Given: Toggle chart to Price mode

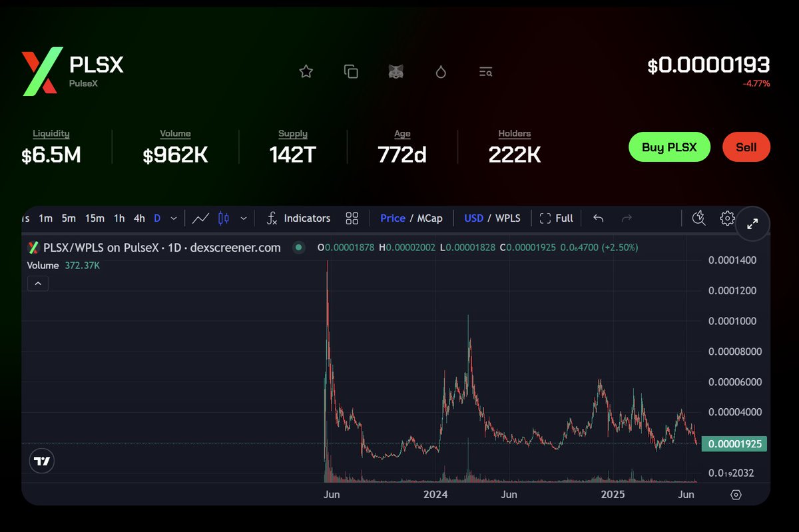Looking at the screenshot, I should tap(393, 218).
